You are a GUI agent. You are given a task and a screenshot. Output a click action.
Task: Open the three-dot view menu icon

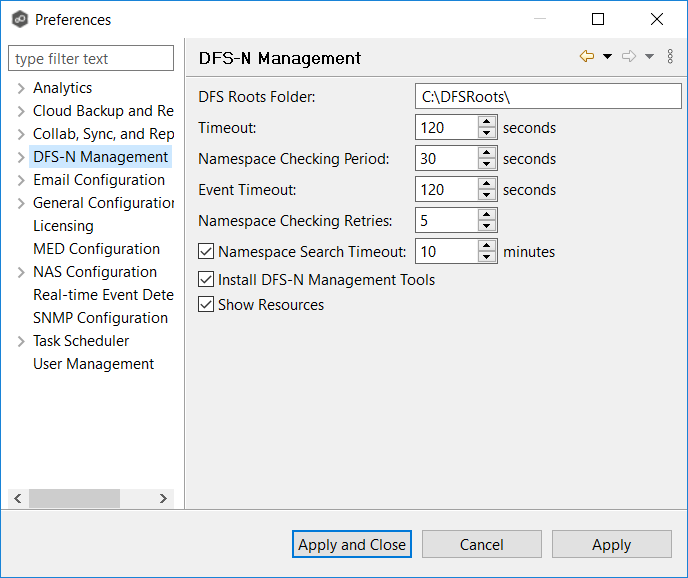[670, 57]
